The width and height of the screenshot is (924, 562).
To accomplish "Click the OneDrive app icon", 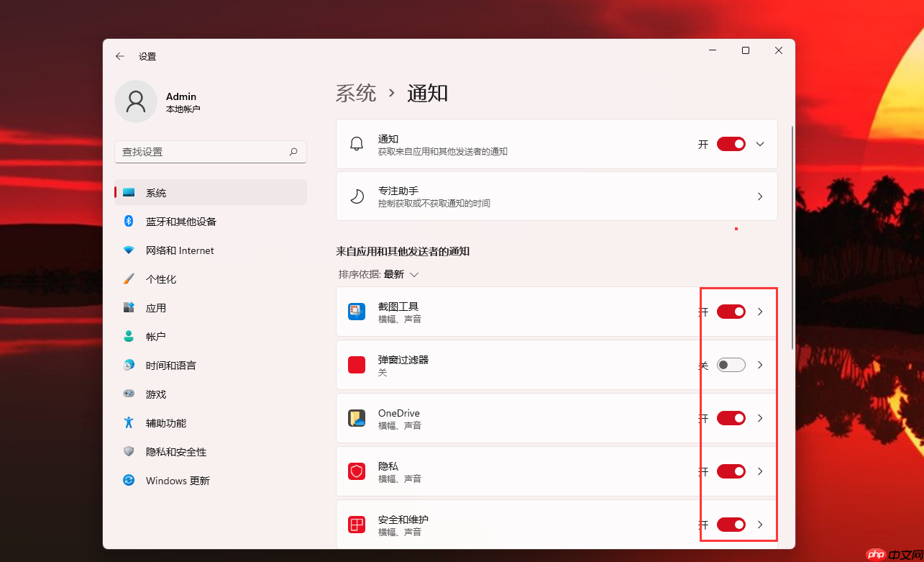I will (x=357, y=418).
